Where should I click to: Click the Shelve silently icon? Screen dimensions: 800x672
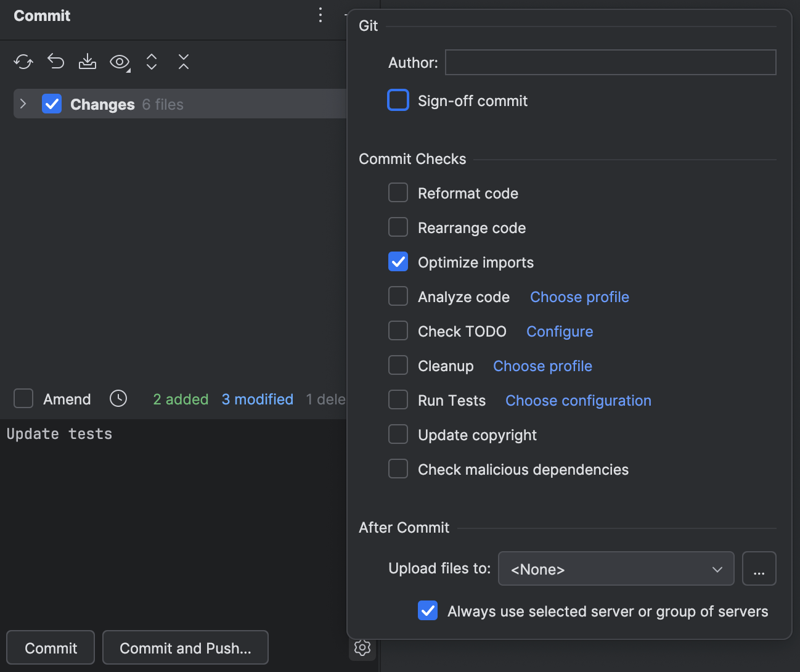[x=87, y=62]
